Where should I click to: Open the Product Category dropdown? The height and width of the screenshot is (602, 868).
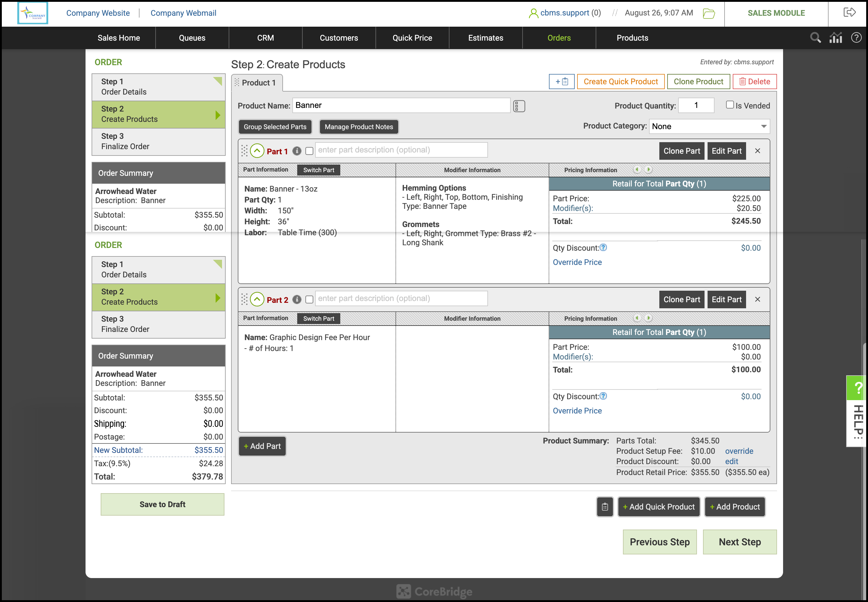point(709,126)
